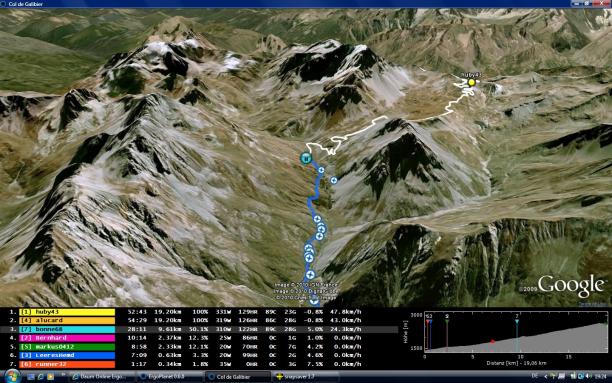Select runner32 red-orange row in ranking list

186,364
